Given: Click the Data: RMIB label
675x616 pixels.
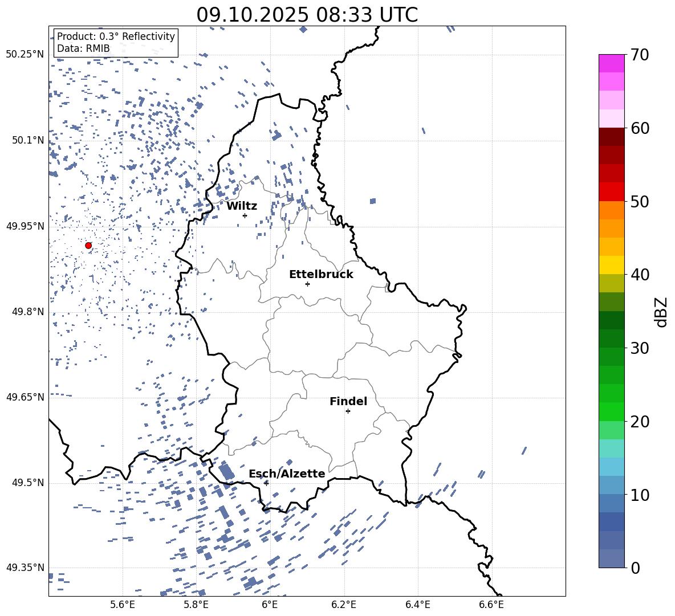Looking at the screenshot, I should coord(83,48).
